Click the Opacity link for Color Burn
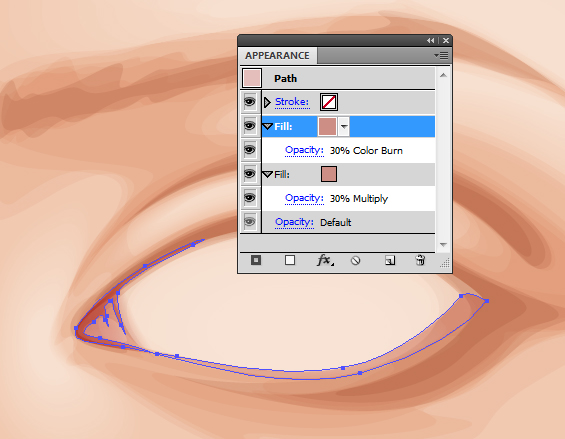This screenshot has width=565, height=439. [304, 150]
